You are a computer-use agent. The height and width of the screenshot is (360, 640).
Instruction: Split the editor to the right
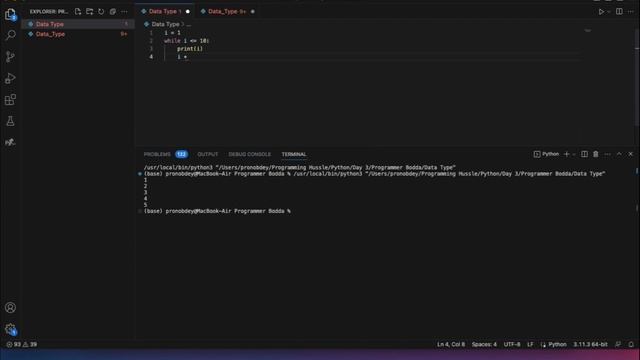tap(619, 11)
